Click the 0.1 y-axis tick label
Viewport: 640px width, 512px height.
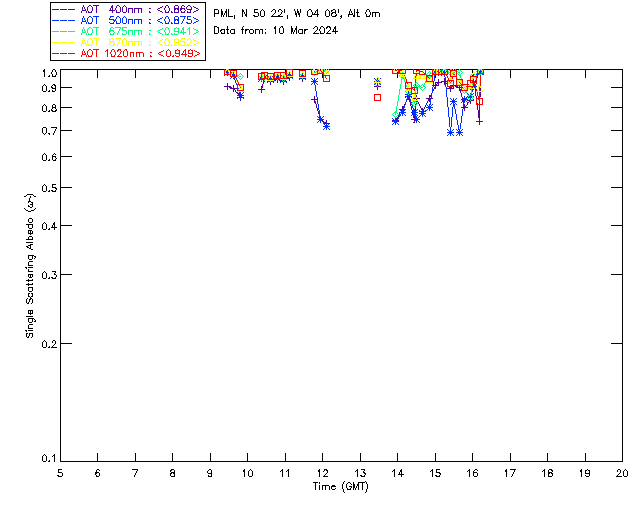49,459
